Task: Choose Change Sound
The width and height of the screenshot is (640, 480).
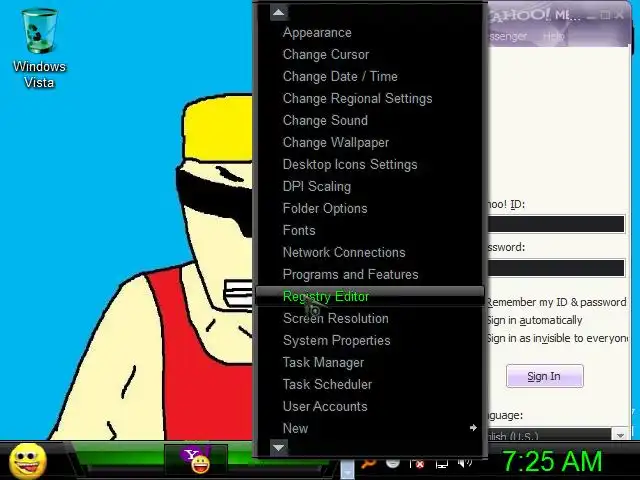Action: pos(325,120)
